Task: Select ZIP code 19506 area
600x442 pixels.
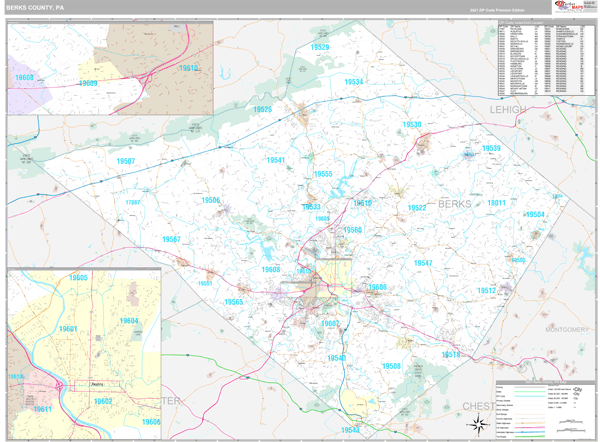Action: [211, 201]
